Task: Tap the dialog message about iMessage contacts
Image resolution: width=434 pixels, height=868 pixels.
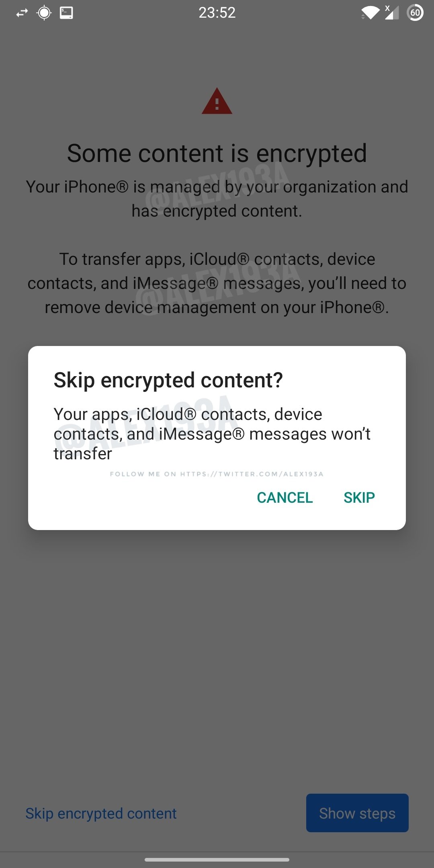Action: point(212,434)
